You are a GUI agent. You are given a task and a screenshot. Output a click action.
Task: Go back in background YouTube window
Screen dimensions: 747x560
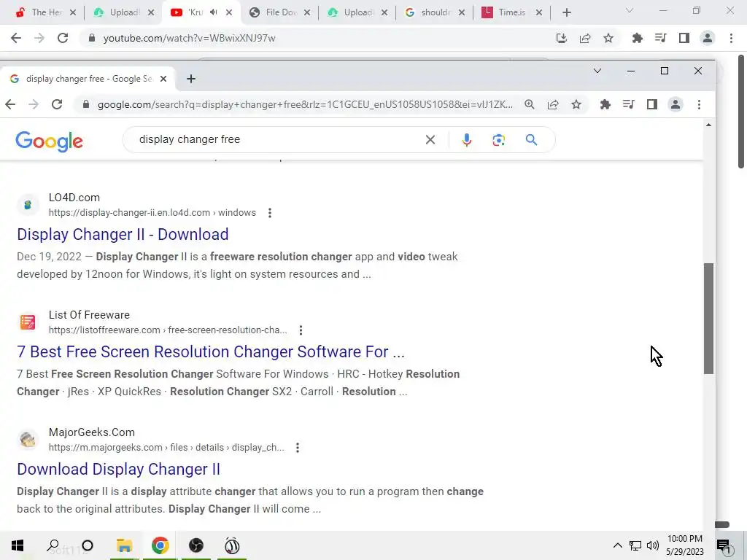16,38
